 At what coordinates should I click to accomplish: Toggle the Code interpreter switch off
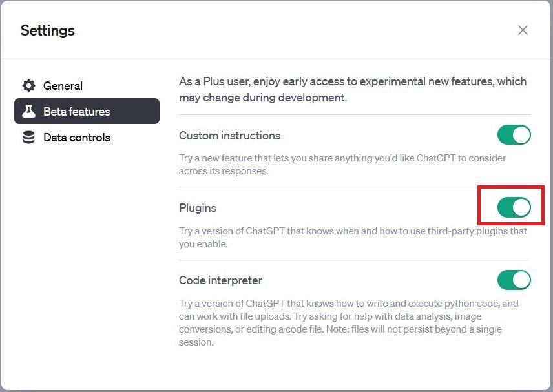click(x=514, y=280)
